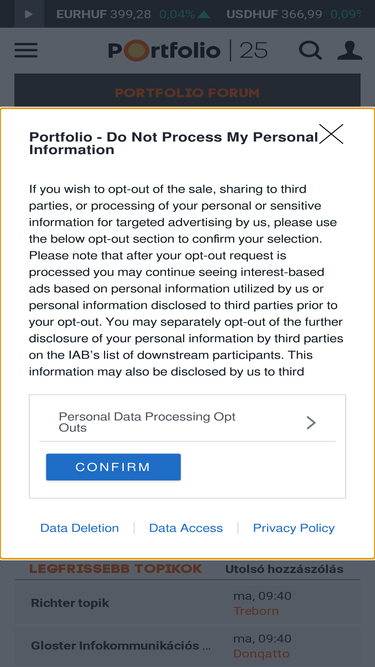The height and width of the screenshot is (667, 375).
Task: Open the Privacy Policy link
Action: coord(294,528)
